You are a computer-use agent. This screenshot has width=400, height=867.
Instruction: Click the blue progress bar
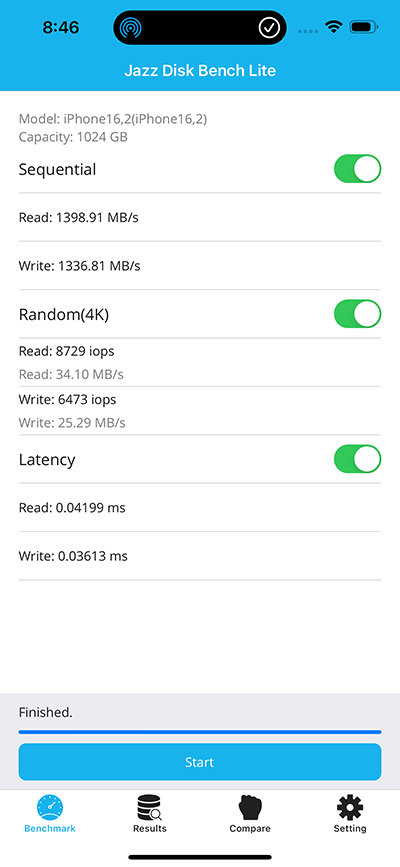pos(200,732)
